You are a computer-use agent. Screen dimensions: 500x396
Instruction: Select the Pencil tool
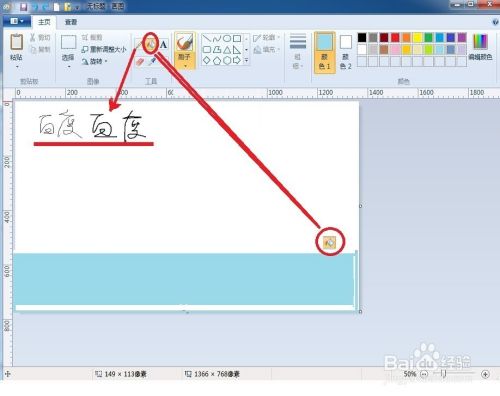point(139,45)
